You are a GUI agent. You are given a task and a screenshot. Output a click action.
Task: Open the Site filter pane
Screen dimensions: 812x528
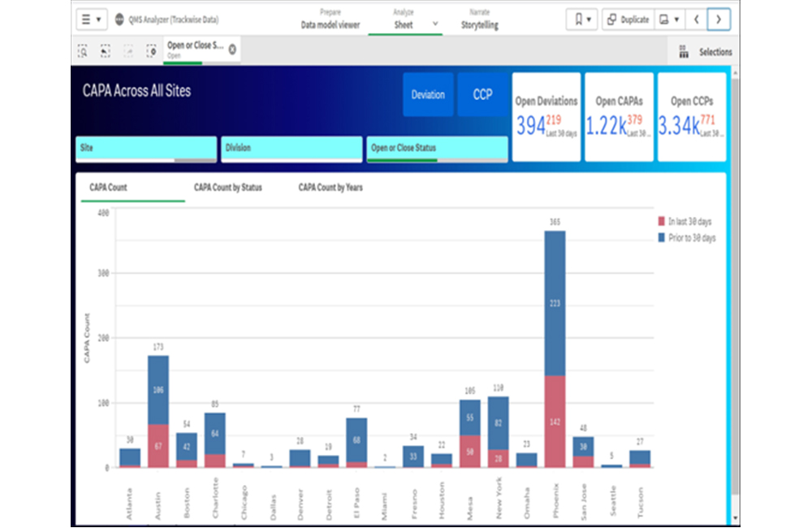[x=146, y=149]
